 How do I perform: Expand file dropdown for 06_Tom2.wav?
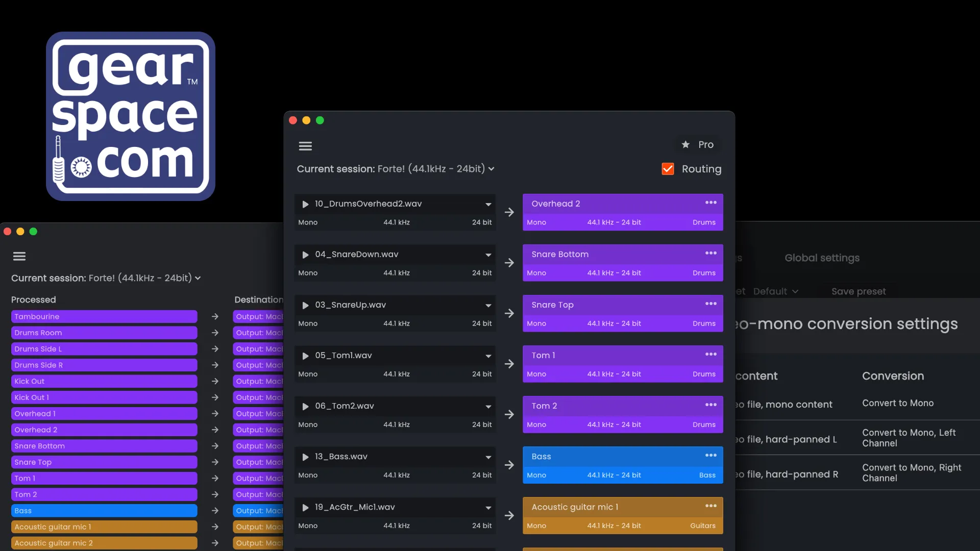[x=488, y=407]
